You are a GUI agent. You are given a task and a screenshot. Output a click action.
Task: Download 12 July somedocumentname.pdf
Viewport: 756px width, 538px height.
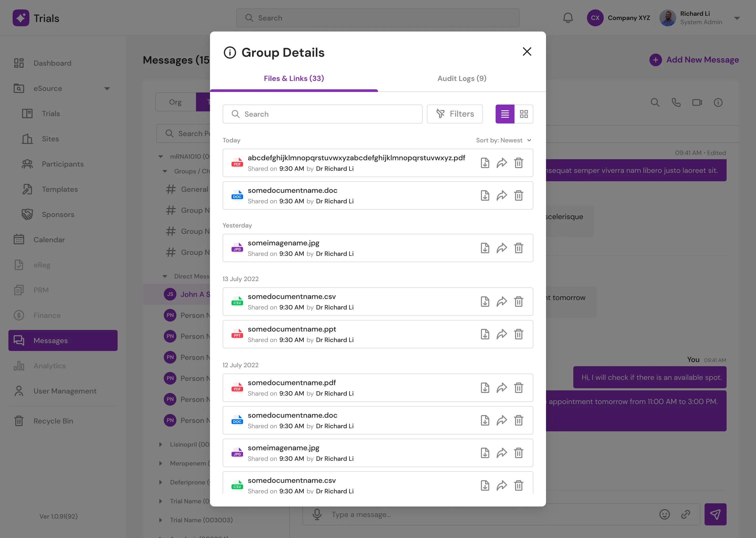[x=485, y=388]
